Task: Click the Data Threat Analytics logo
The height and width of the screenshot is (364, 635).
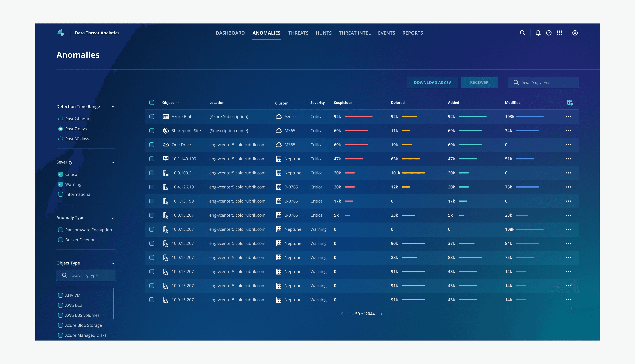Action: [61, 33]
